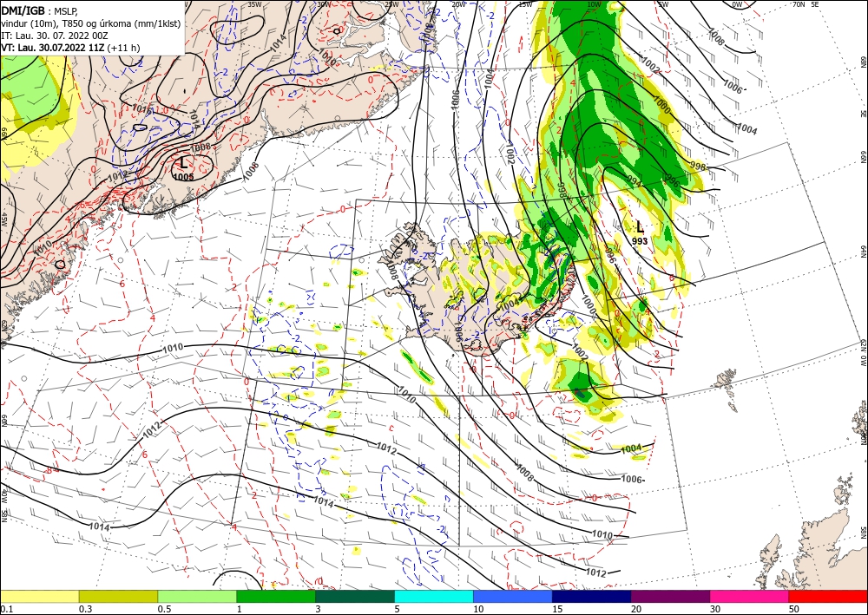Viewport: 868px width, 615px height.
Task: Select the green 1–3 mm legend swatch
Action: coord(276,596)
